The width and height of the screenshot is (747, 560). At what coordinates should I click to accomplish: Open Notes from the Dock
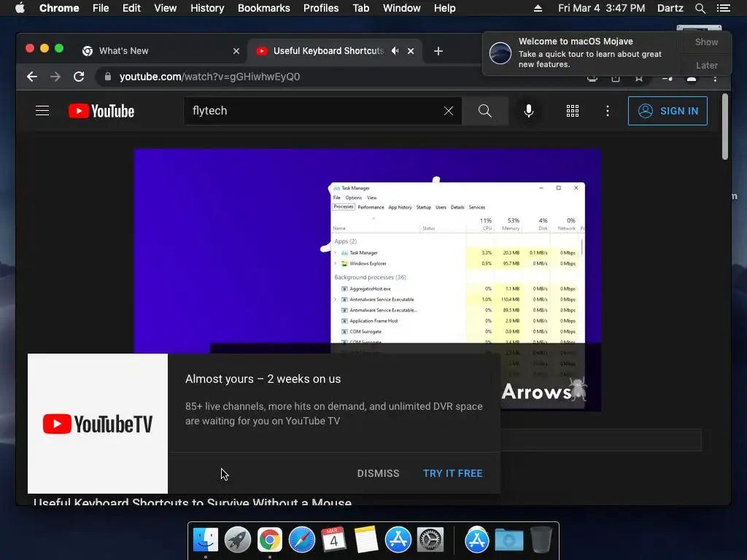pos(366,540)
